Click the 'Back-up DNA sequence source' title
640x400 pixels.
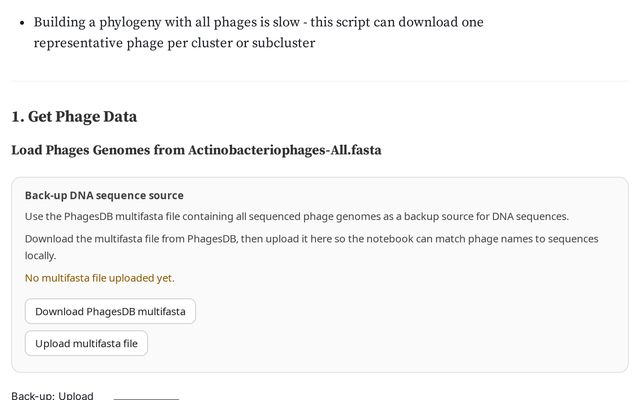(104, 195)
